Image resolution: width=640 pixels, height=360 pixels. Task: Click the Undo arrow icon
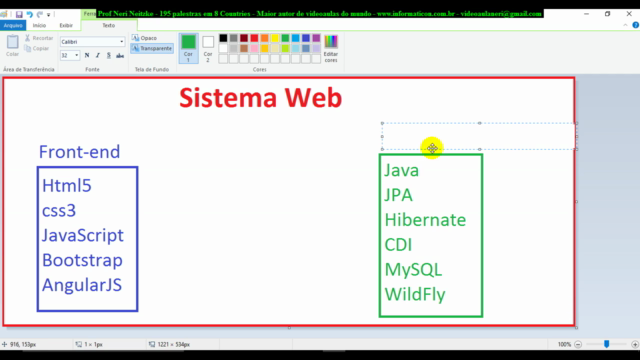(x=29, y=14)
